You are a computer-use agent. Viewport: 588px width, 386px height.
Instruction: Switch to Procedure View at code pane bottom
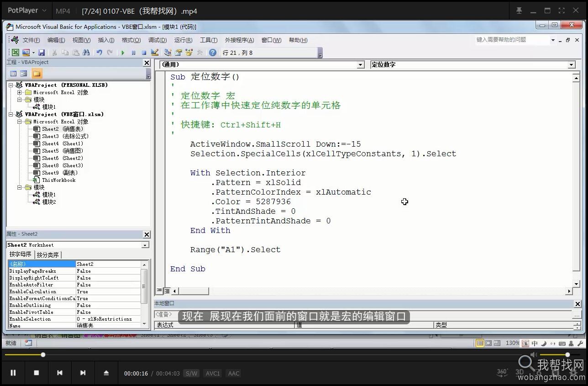pos(160,291)
